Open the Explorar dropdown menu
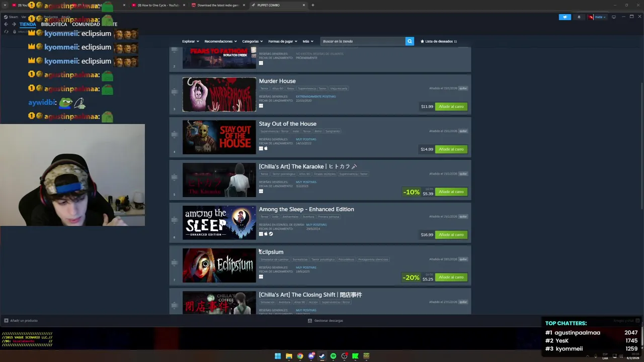The height and width of the screenshot is (362, 644). 191,41
